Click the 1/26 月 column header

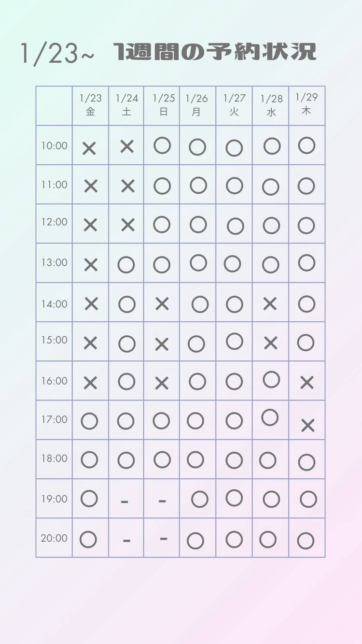196,105
